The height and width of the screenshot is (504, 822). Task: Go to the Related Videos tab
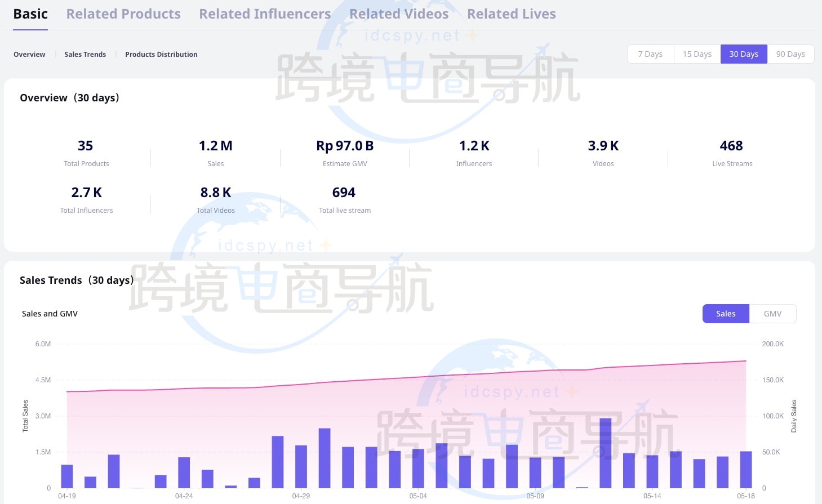(x=399, y=14)
